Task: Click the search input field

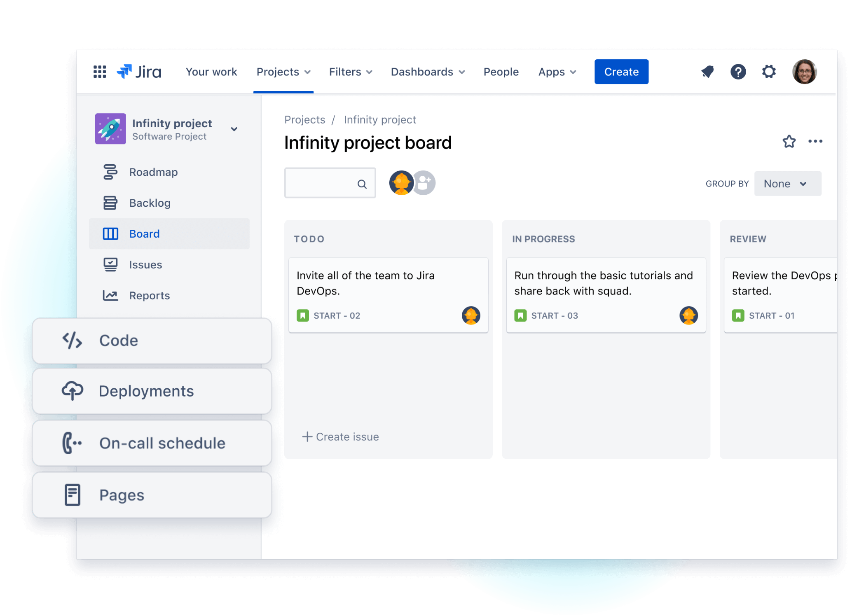Action: click(329, 184)
